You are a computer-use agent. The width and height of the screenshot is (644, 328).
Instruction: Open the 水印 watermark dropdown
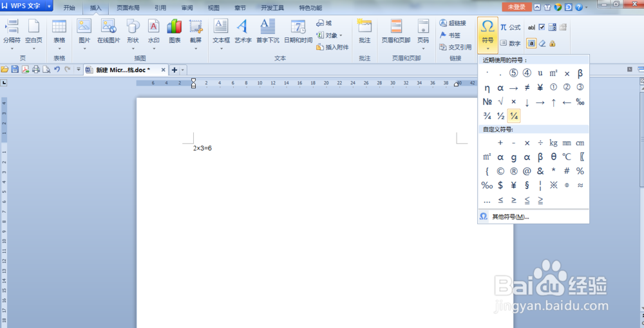(154, 48)
